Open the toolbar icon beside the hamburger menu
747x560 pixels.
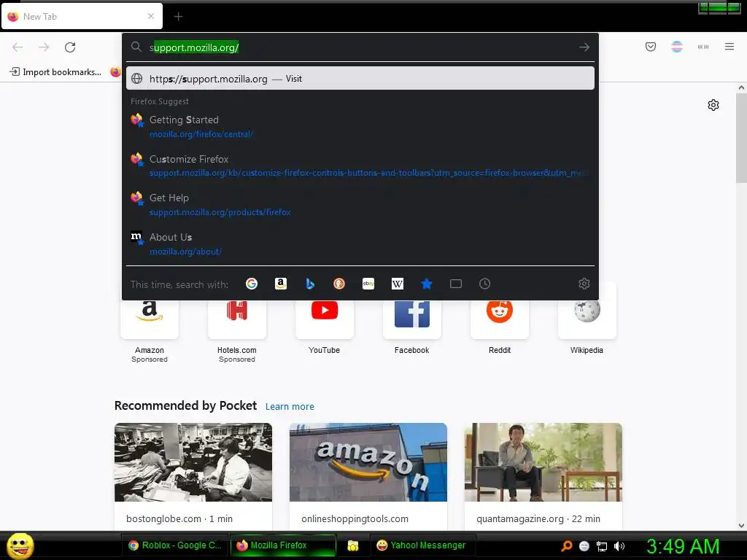(x=703, y=47)
